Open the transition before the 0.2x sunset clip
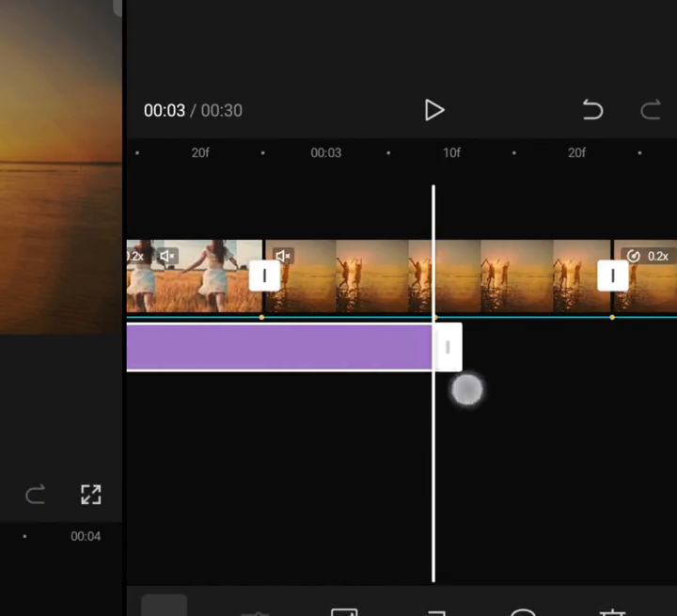677x616 pixels. click(x=613, y=276)
